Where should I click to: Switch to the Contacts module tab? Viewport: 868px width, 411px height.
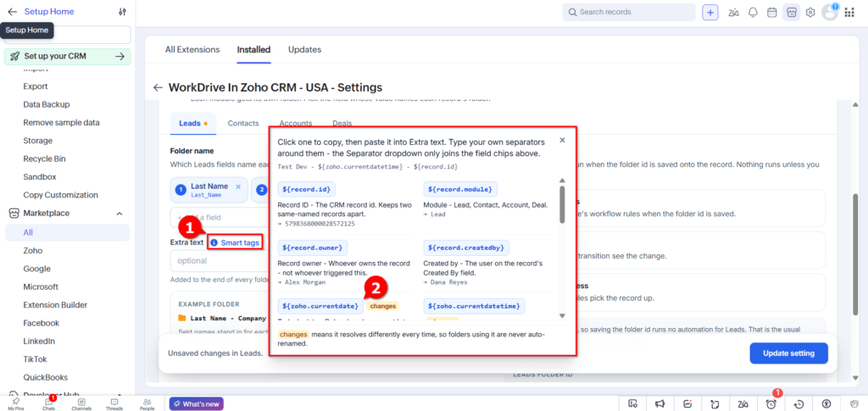[x=243, y=124]
